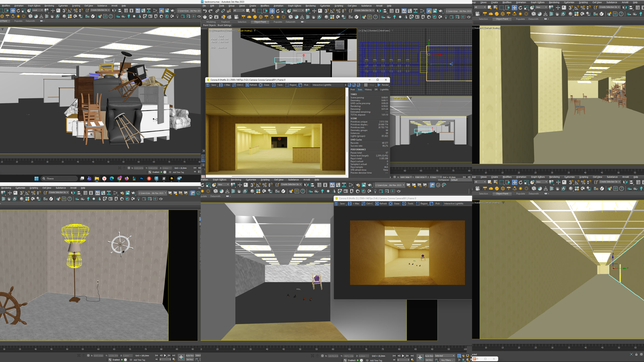Screen dimensions: 644x362
Task: Click Add Time Tag in furniture-pile window
Action: coord(178,172)
